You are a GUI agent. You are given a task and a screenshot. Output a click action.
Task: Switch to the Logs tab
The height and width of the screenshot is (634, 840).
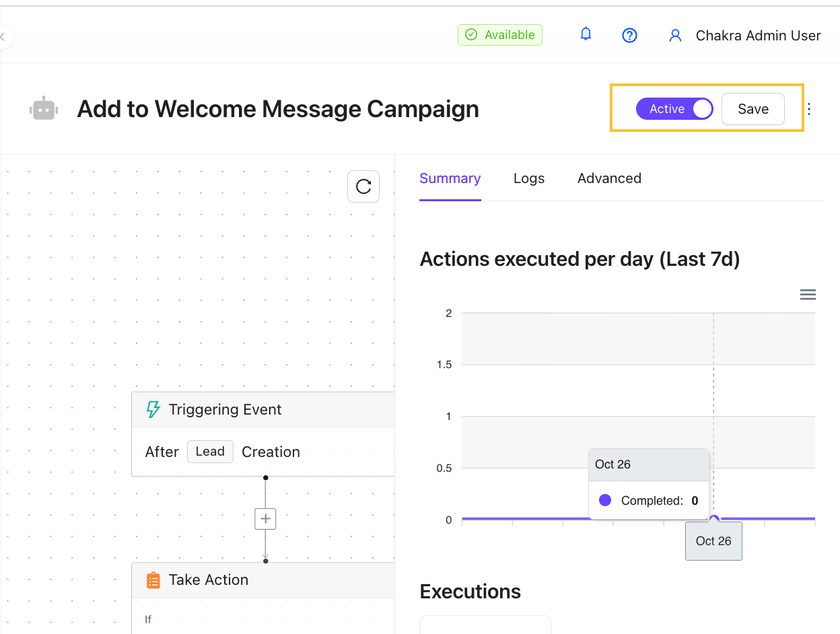click(528, 178)
